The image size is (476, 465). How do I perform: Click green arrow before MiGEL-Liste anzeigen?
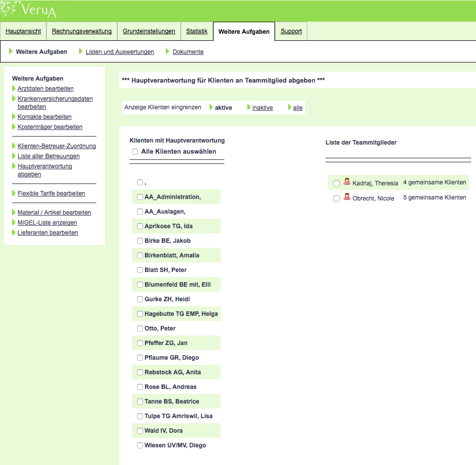14,223
